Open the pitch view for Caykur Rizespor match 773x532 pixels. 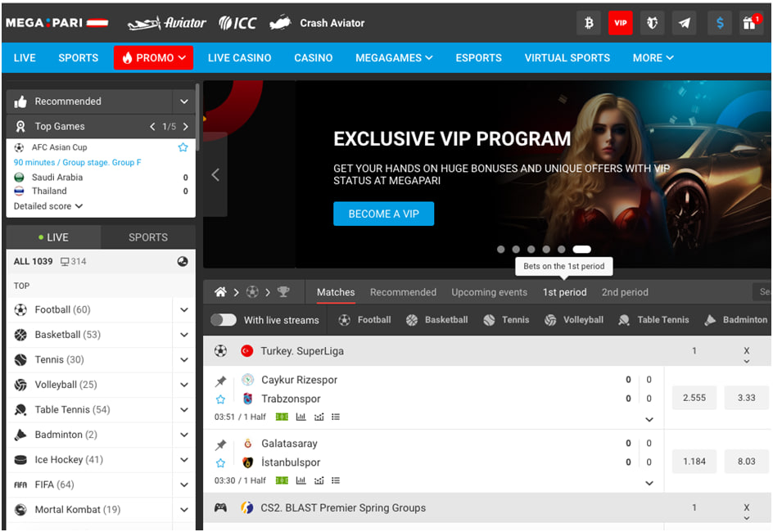[282, 417]
